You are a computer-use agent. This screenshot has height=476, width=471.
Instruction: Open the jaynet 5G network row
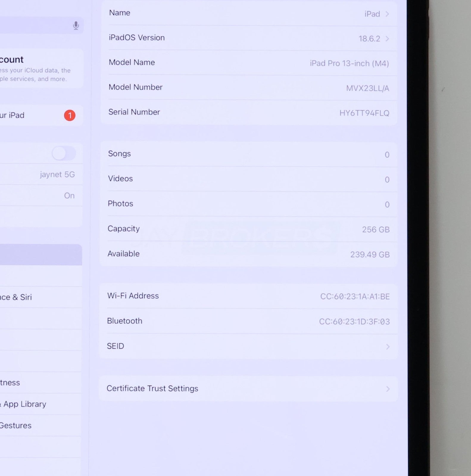tap(42, 174)
